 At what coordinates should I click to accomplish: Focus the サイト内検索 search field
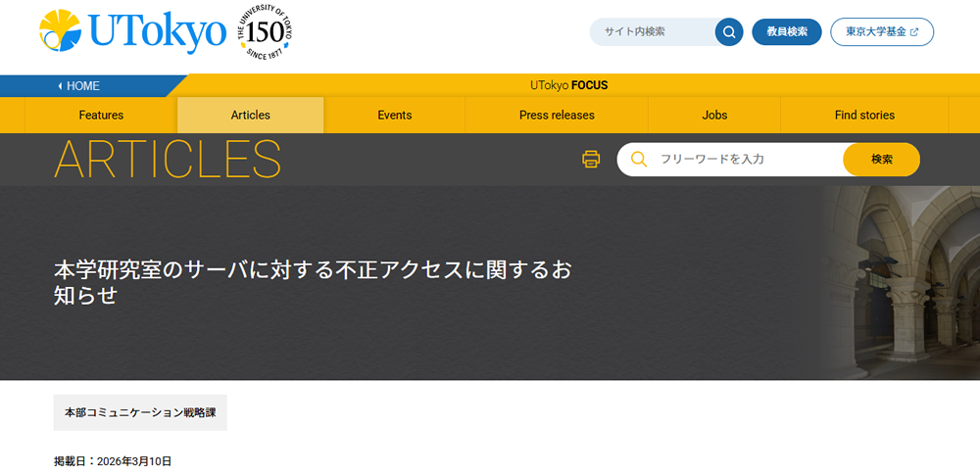click(652, 31)
